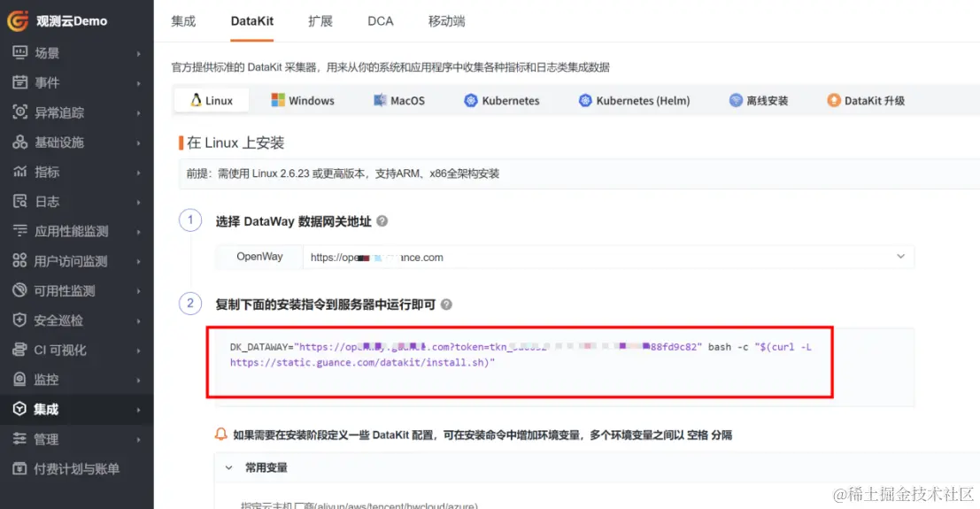Click the 安全巡检 shield icon

20,320
